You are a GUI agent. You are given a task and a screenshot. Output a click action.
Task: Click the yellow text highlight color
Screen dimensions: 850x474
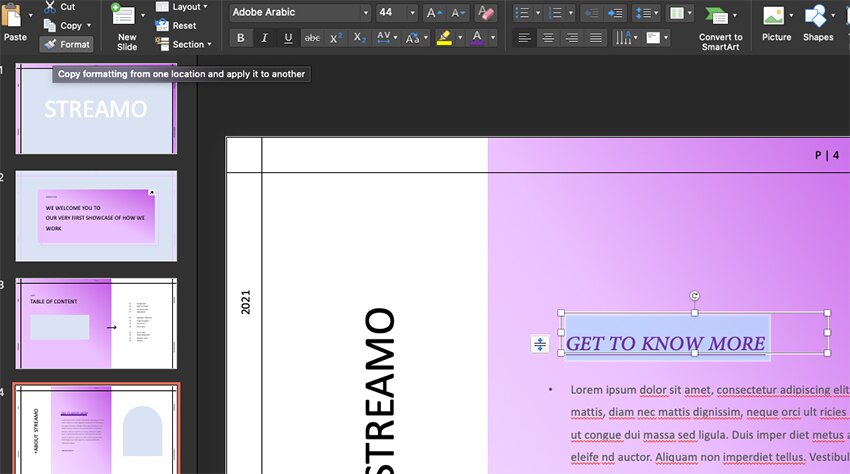[x=444, y=38]
